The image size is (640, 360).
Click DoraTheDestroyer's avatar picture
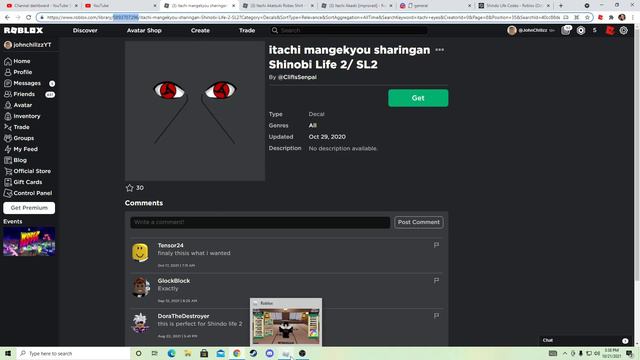point(140,323)
